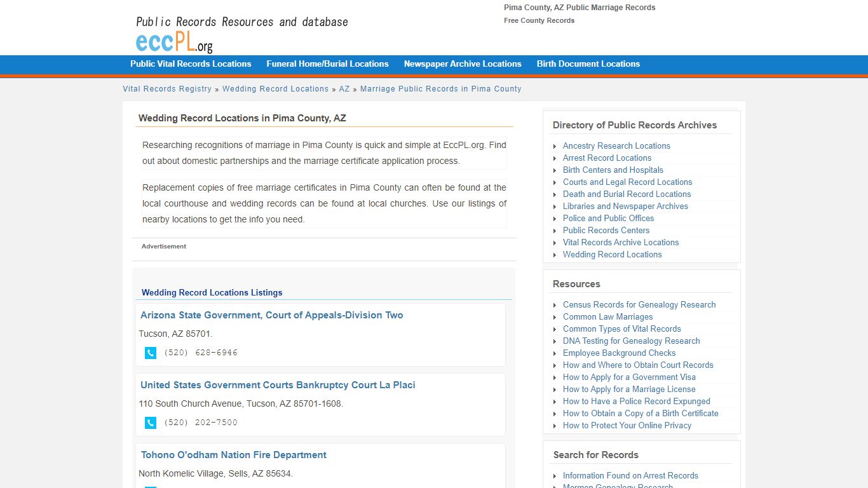Open How to Protect Your Online Privacy link

click(x=627, y=425)
